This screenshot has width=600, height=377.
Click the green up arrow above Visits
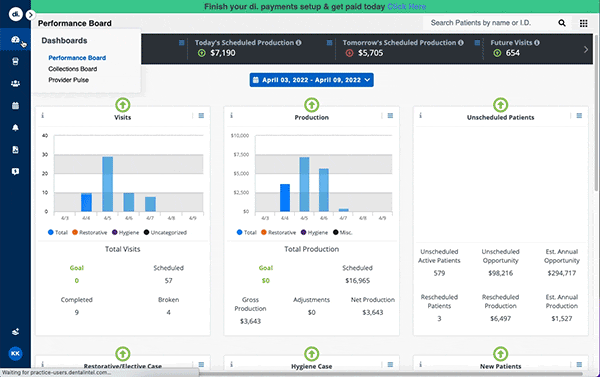122,104
